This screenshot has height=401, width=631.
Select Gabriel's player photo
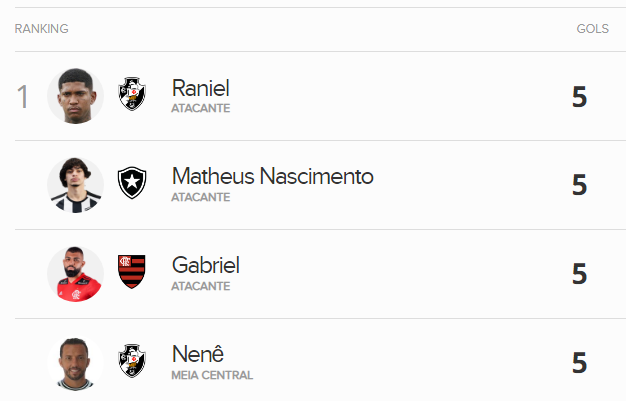(x=76, y=273)
